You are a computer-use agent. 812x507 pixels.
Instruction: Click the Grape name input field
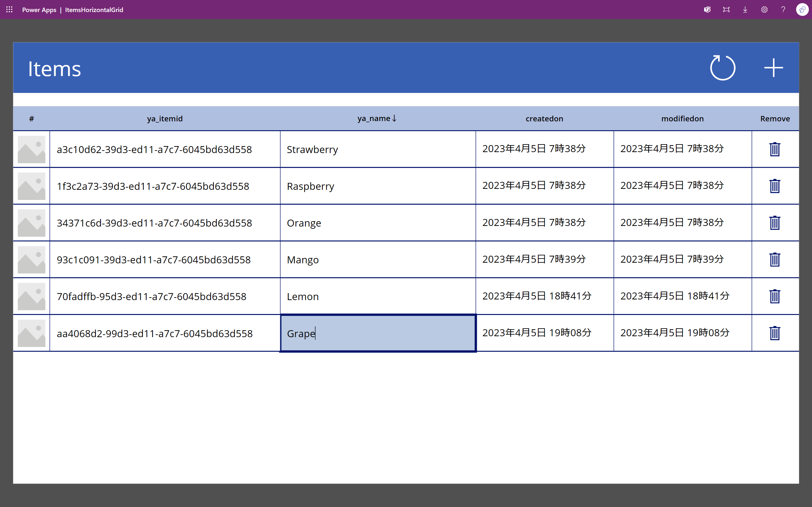[378, 333]
